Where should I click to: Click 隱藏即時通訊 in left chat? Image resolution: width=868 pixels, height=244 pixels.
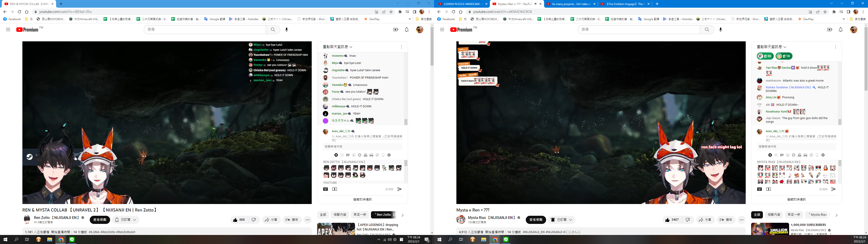tap(362, 199)
